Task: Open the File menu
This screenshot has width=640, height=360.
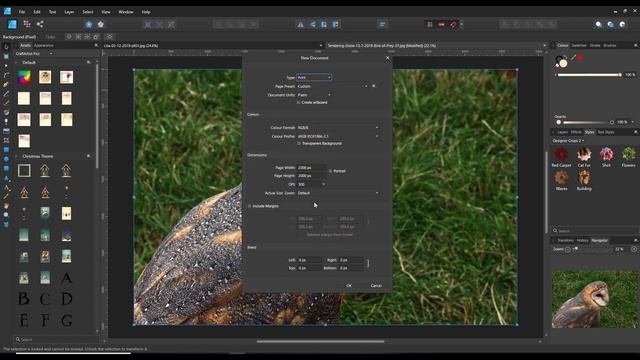Action: [22, 12]
